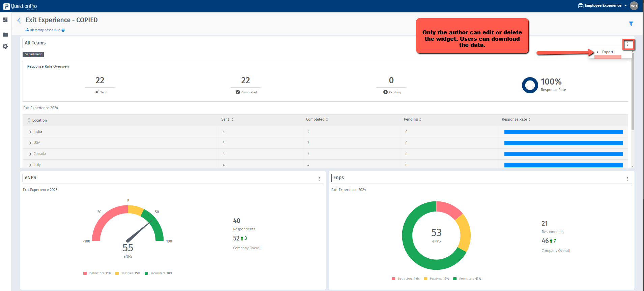This screenshot has height=291, width=644.
Task: Click the help icon beside Hierarchy based rule
Action: point(63,30)
